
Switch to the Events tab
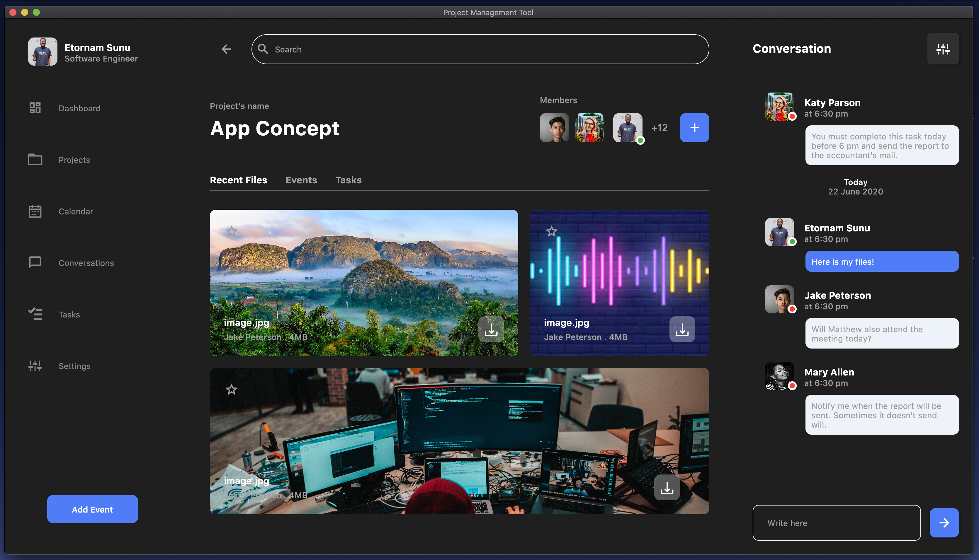[301, 180]
